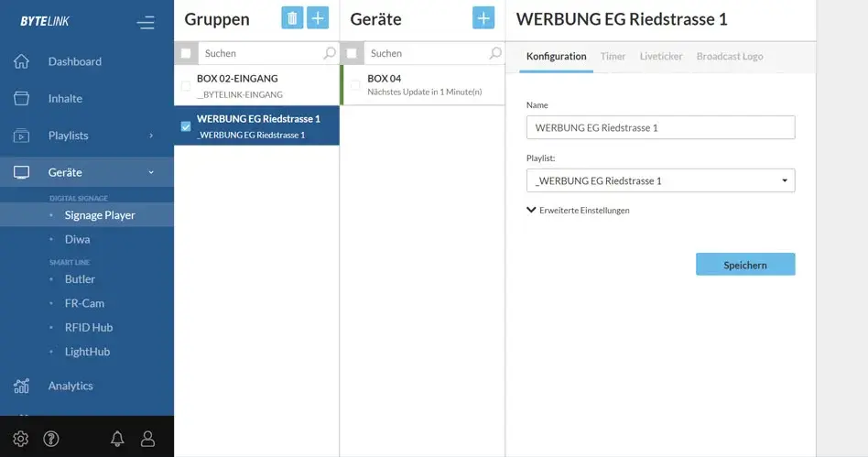Click the Geräte monitor icon
This screenshot has width=868, height=457.
pos(21,172)
